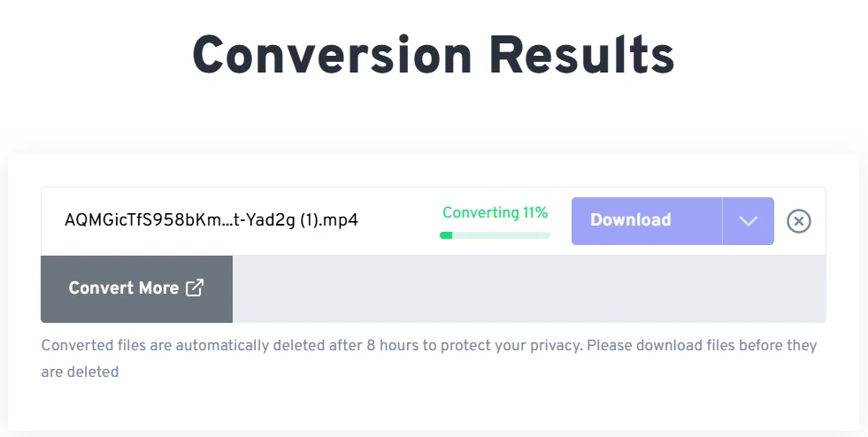Click the external link icon on Convert More
Viewport: 868px width, 437px height.
195,287
